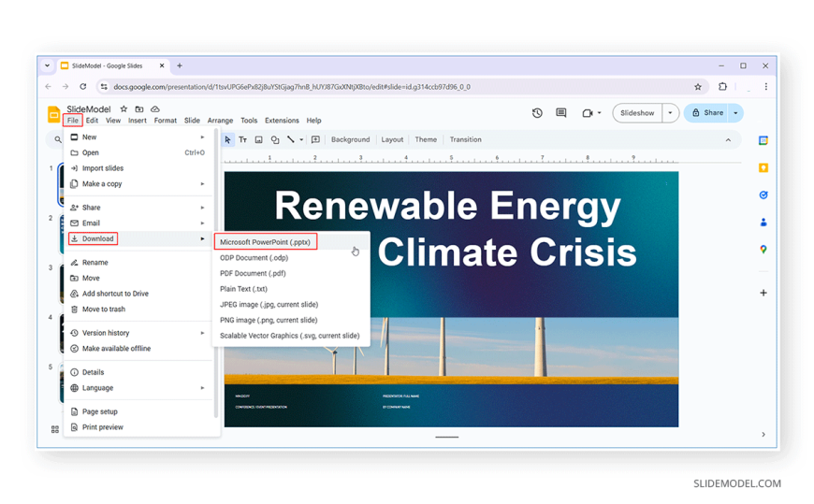The height and width of the screenshot is (504, 814).
Task: Open the tab search dropdown chevron
Action: coord(47,65)
